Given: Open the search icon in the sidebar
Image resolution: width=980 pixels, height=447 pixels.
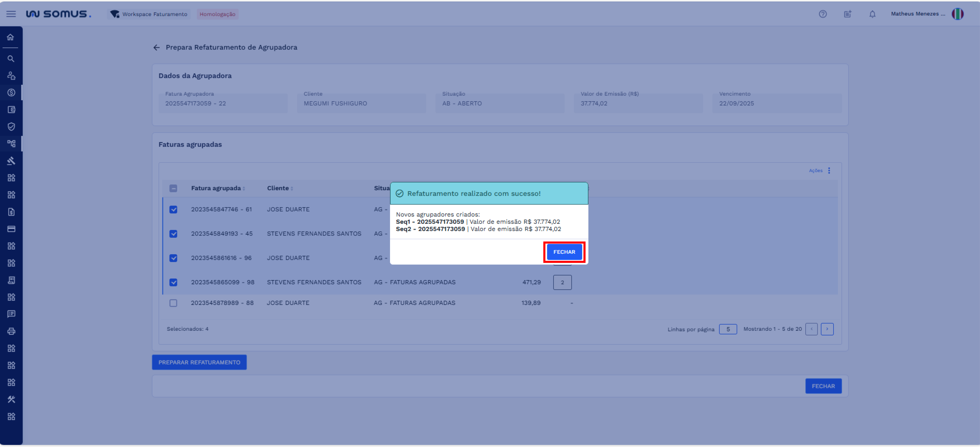Looking at the screenshot, I should tap(11, 59).
